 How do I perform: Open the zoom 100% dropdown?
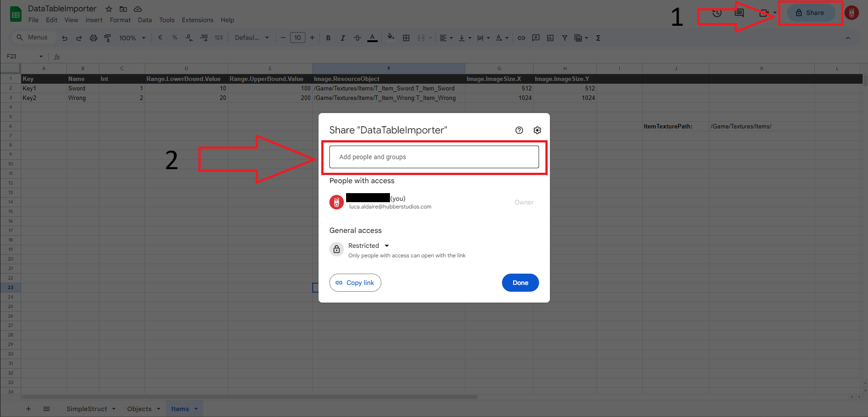pyautogui.click(x=132, y=38)
